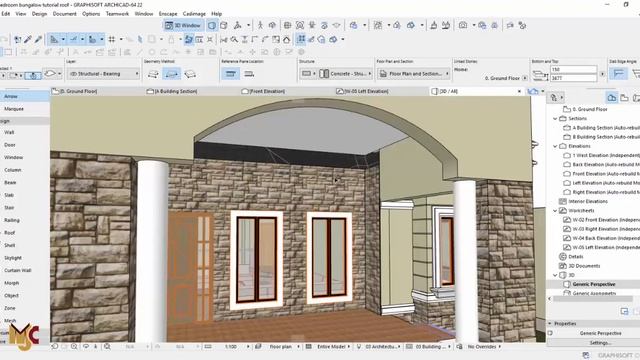Toggle the highlighted trace reference button
The height and width of the screenshot is (360, 640).
189,40
